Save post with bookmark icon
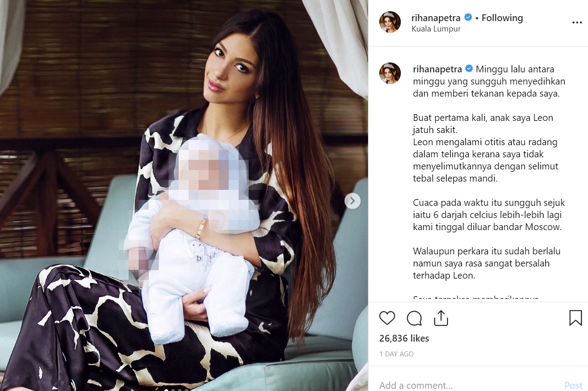The width and height of the screenshot is (588, 391). coord(575,318)
